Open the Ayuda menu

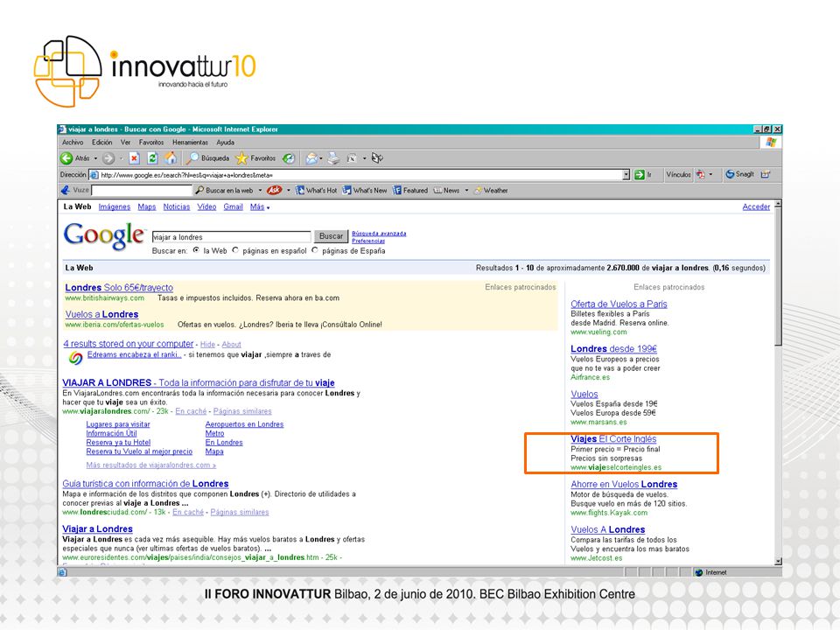tap(225, 143)
